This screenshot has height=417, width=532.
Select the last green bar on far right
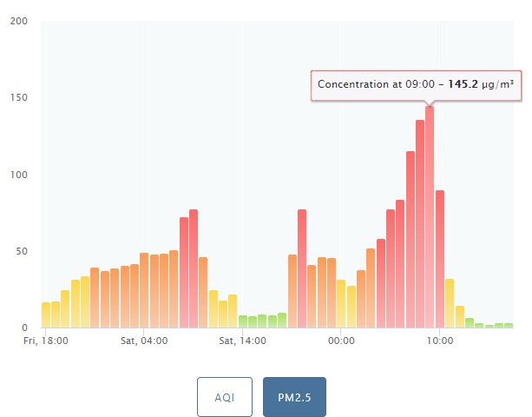point(509,325)
